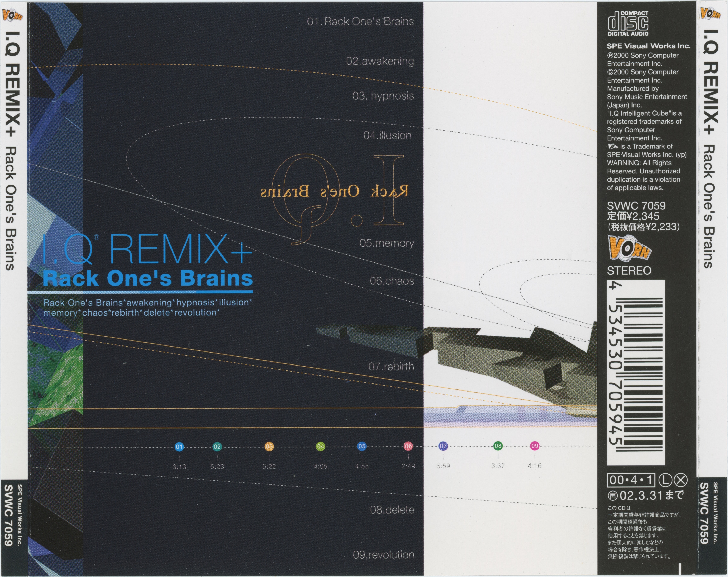Click the VORN logo in the top-left corner
The width and height of the screenshot is (728, 577).
[x=12, y=15]
